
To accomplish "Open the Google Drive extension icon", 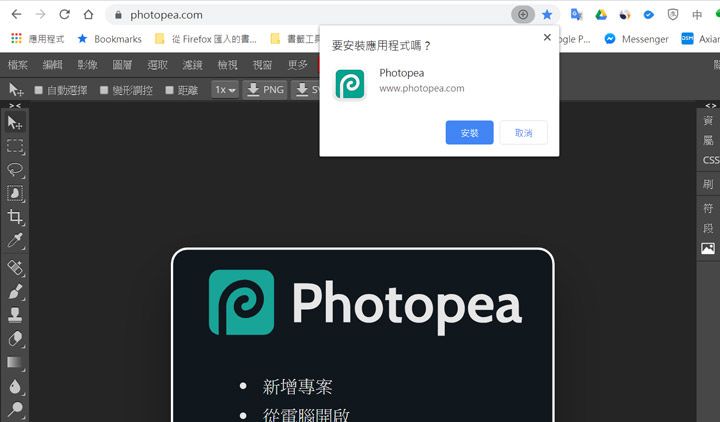I will tap(601, 15).
